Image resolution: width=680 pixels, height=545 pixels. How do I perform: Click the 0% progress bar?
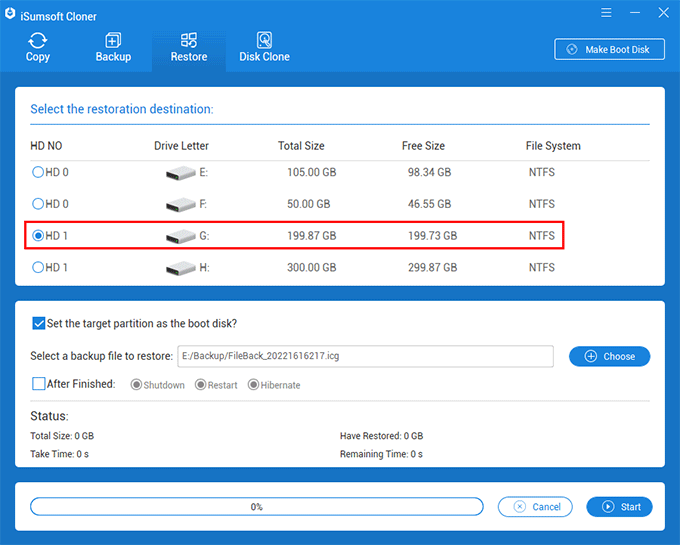[x=257, y=506]
